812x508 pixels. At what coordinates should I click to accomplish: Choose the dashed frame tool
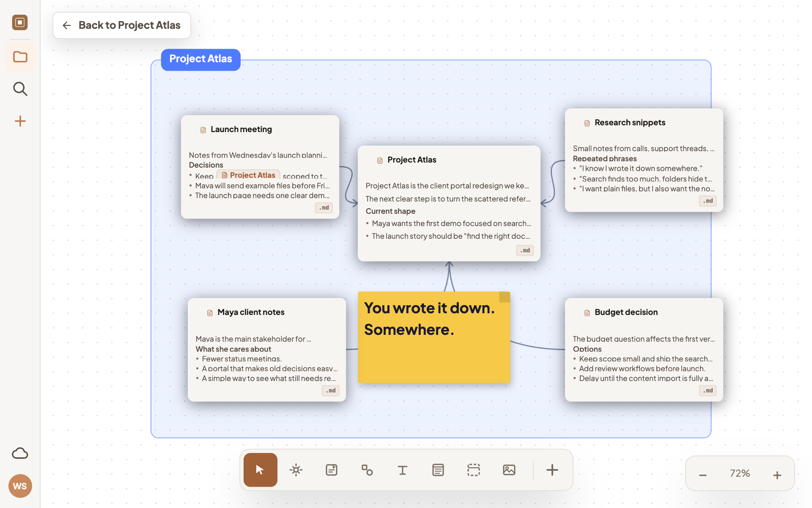point(474,470)
